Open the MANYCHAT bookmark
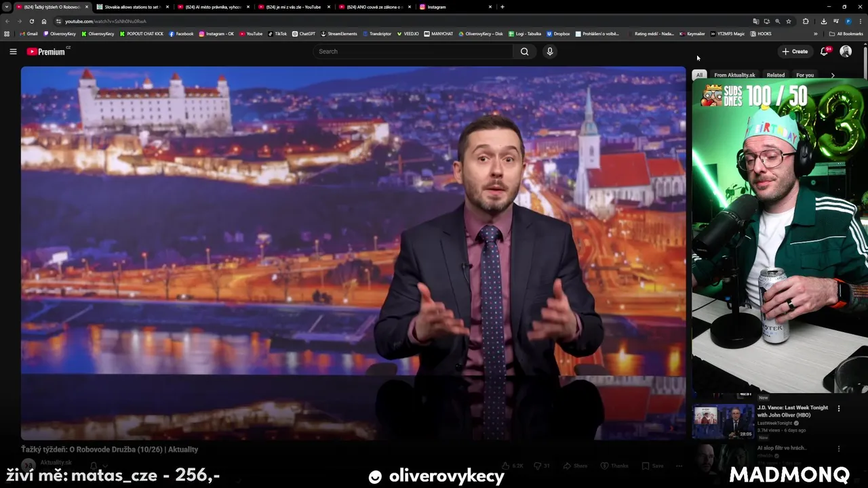The image size is (868, 488). click(x=439, y=34)
